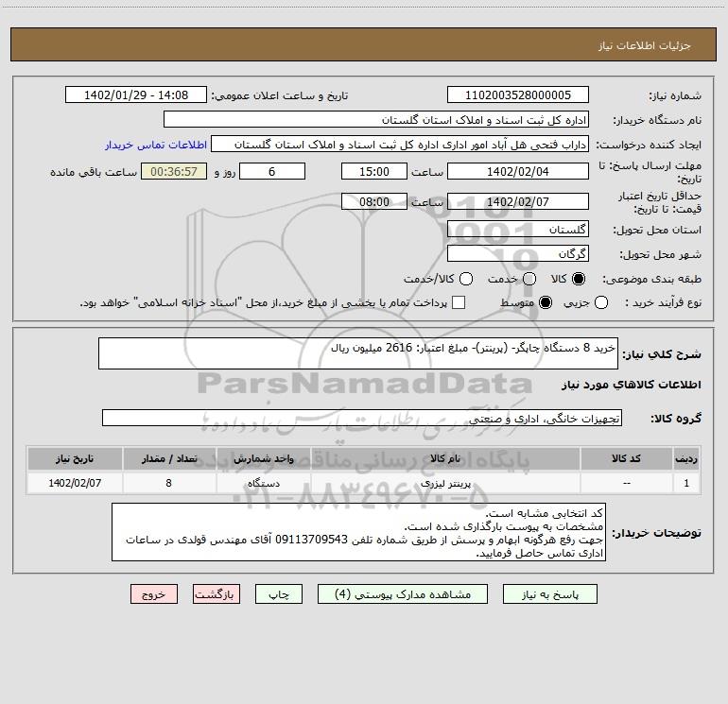Click the general description field خرید 8 دستگاه چاپگر

coord(358,353)
